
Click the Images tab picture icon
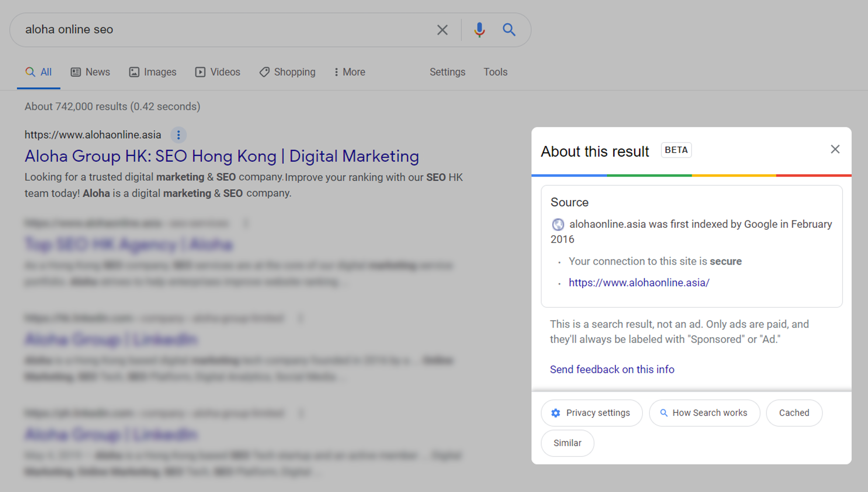click(x=134, y=72)
